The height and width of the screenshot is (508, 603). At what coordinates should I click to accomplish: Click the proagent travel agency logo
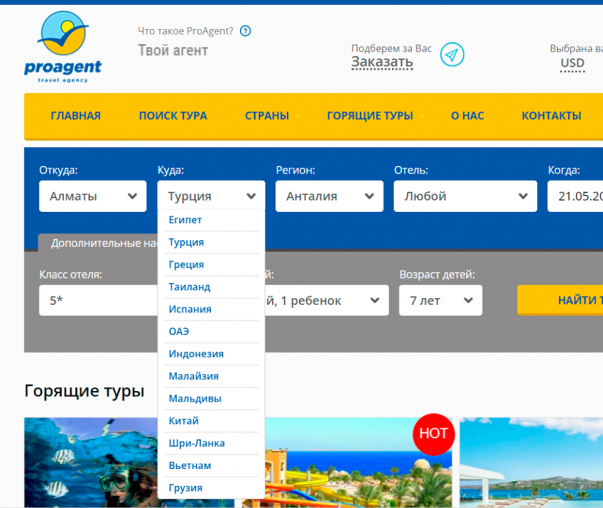[x=63, y=47]
